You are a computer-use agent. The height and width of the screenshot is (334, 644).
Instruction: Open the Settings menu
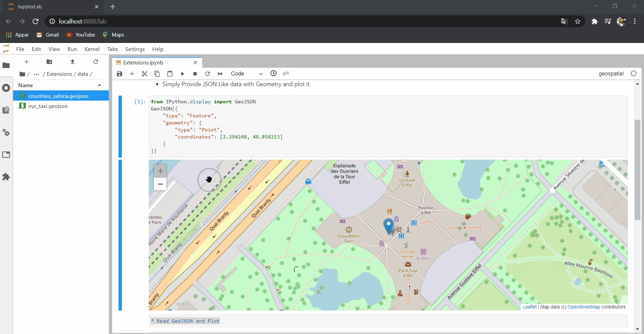pyautogui.click(x=135, y=49)
